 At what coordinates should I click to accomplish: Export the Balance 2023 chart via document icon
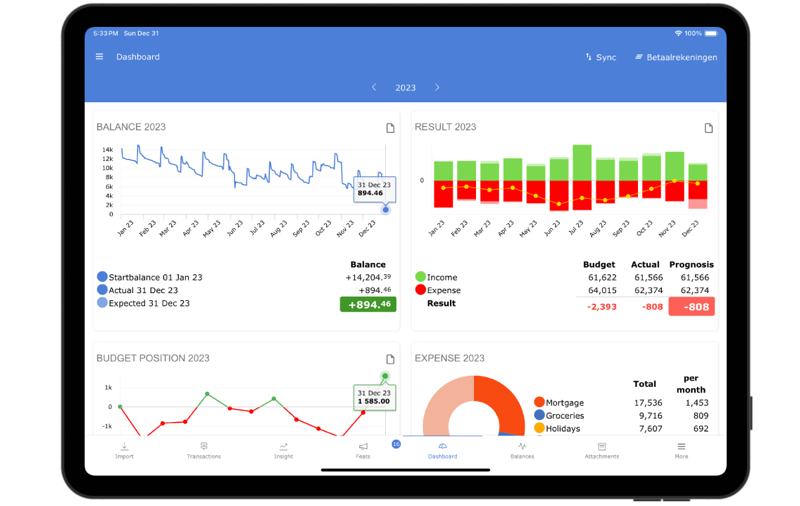(x=390, y=128)
